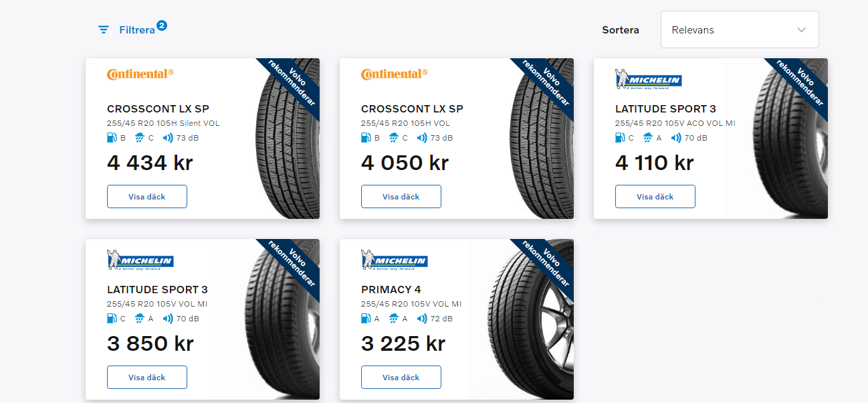This screenshot has width=868, height=403.
Task: Click noise level icon on 4 110 kr tire
Action: pyautogui.click(x=676, y=138)
